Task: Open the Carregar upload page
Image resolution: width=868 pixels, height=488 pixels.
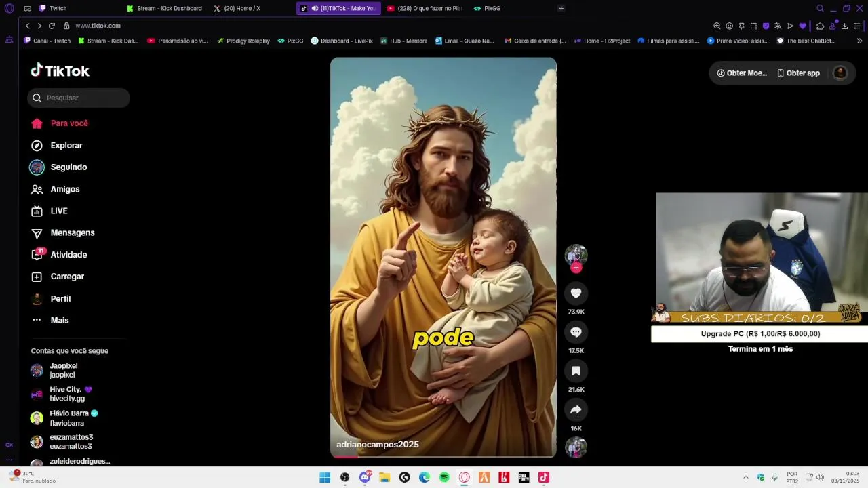Action: [58, 277]
